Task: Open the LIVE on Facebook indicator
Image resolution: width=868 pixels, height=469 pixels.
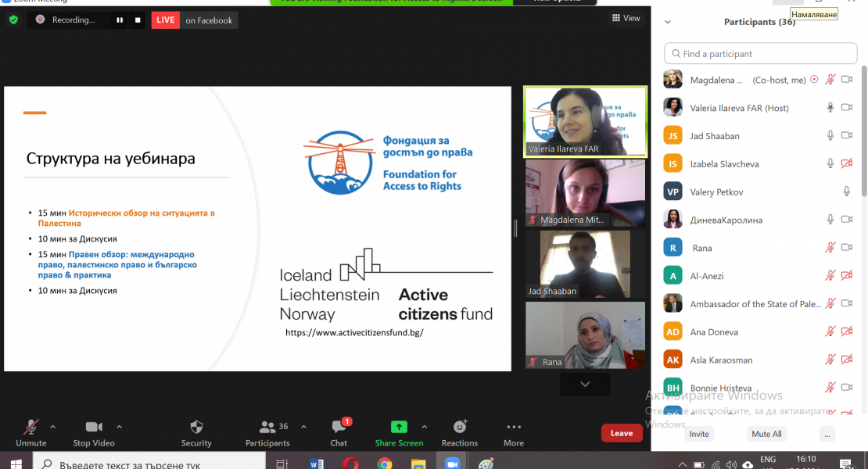Action: [x=195, y=20]
